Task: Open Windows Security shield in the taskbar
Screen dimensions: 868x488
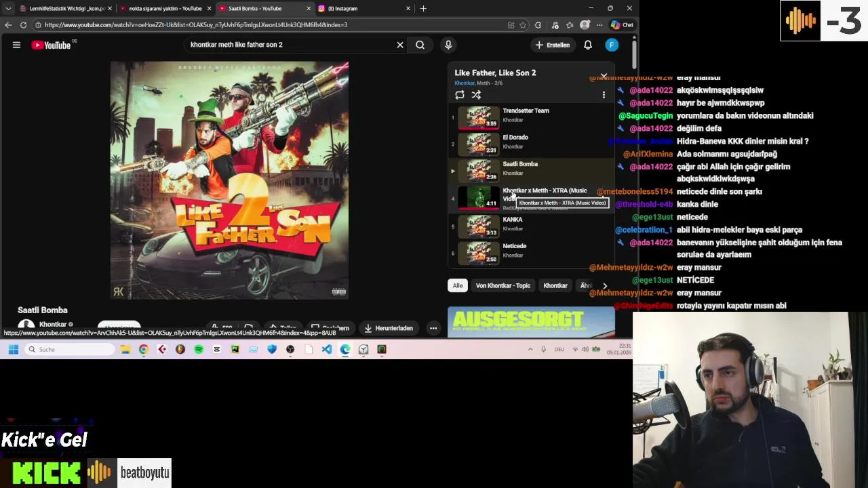Action: [272, 349]
